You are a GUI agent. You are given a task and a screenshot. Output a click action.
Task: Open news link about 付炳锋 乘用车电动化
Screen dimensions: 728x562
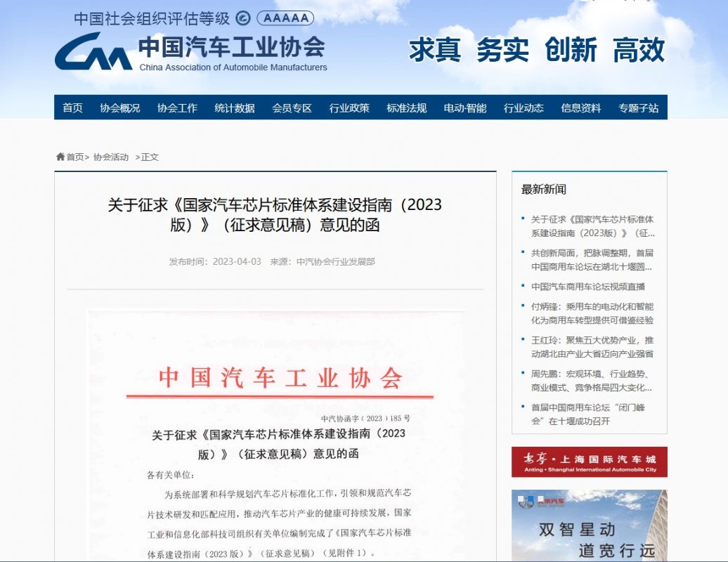coord(592,313)
